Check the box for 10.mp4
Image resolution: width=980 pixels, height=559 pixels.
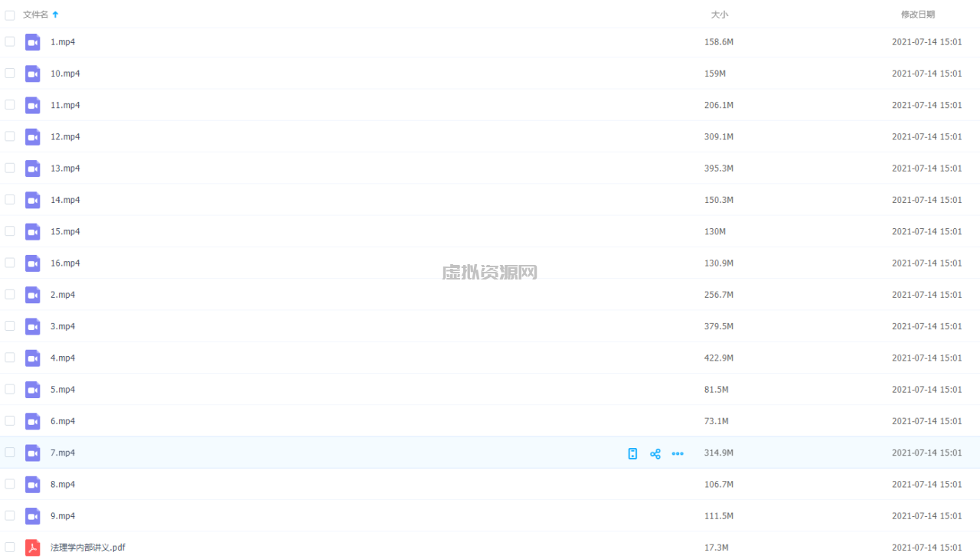coord(10,73)
